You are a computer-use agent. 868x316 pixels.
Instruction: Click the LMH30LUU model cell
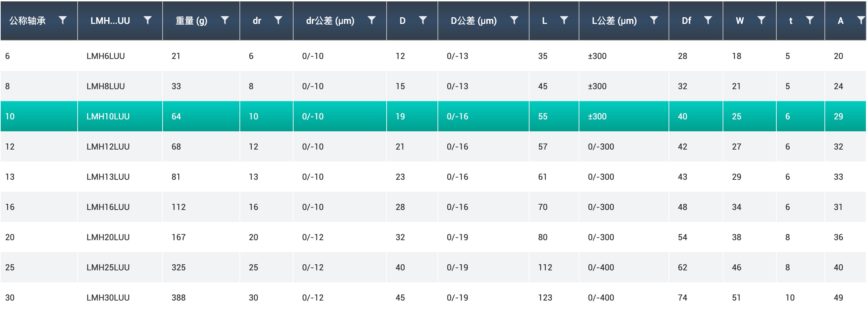tap(108, 298)
